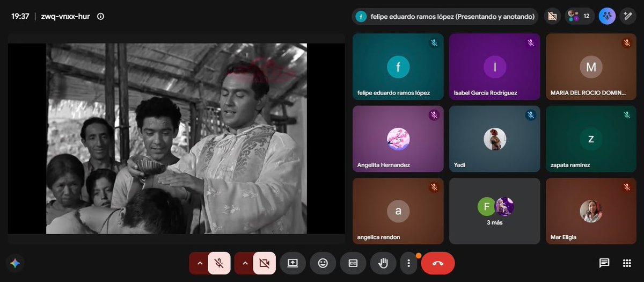Click the green 'F' avatar in 3 más tile
644x282 pixels.
(x=486, y=206)
